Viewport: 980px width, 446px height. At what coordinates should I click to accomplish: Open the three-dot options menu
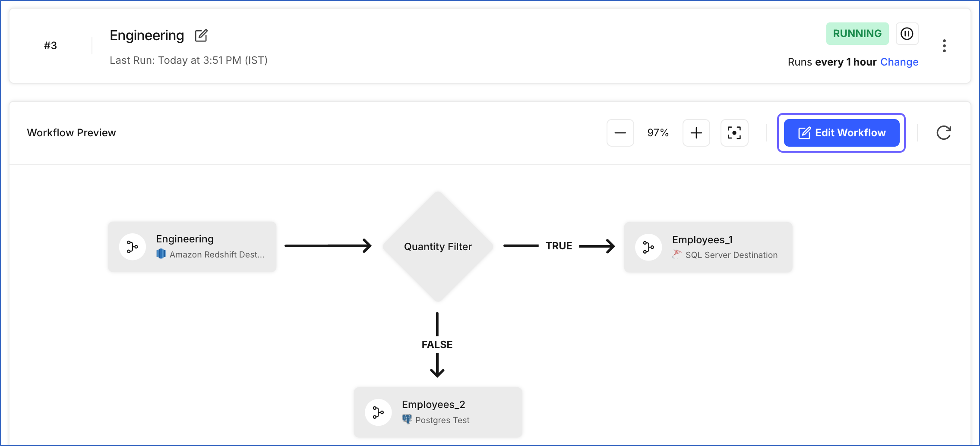point(944,45)
